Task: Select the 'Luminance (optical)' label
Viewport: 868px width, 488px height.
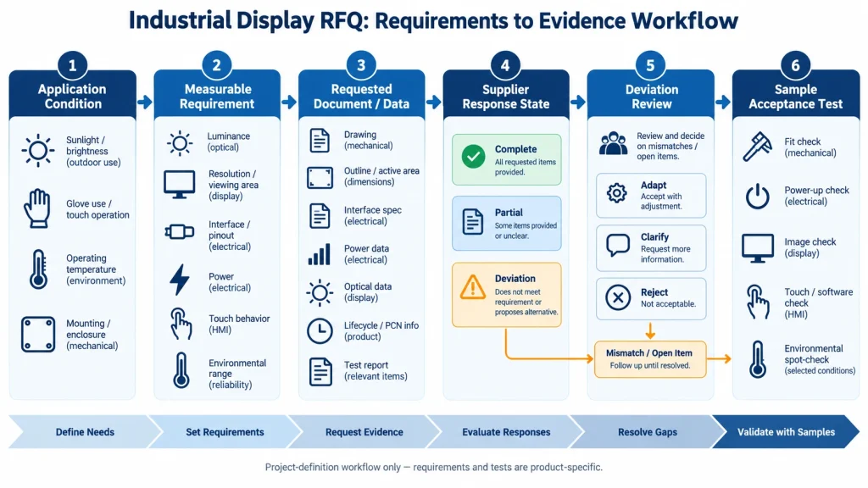Action: tap(228, 141)
